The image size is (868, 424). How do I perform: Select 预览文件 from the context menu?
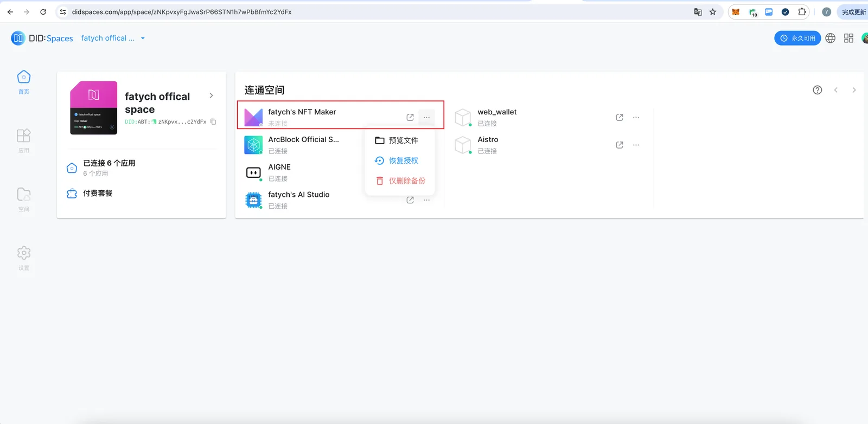(x=400, y=140)
